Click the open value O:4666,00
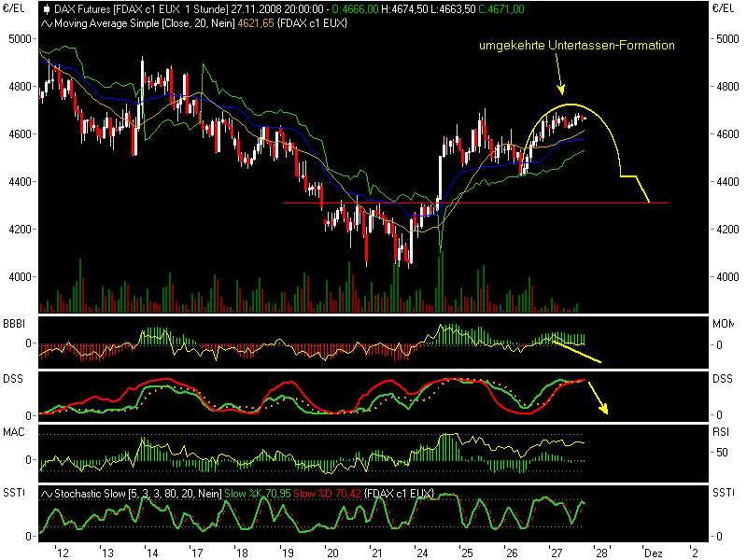 click(x=355, y=9)
